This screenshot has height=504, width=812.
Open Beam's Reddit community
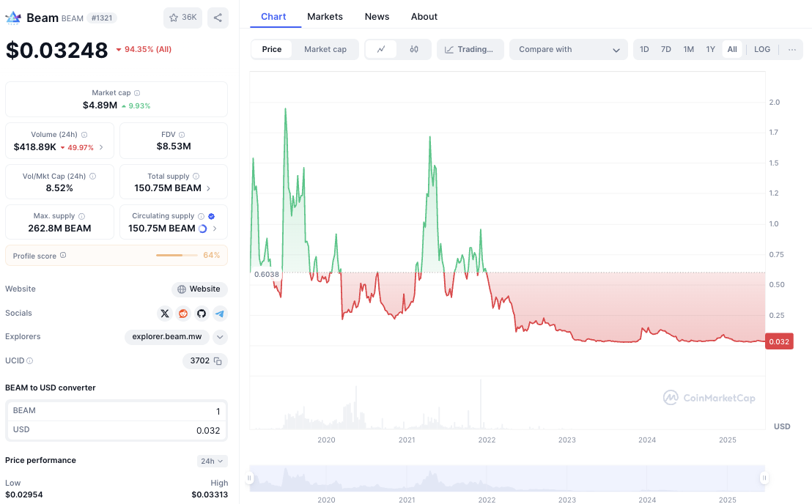tap(182, 314)
